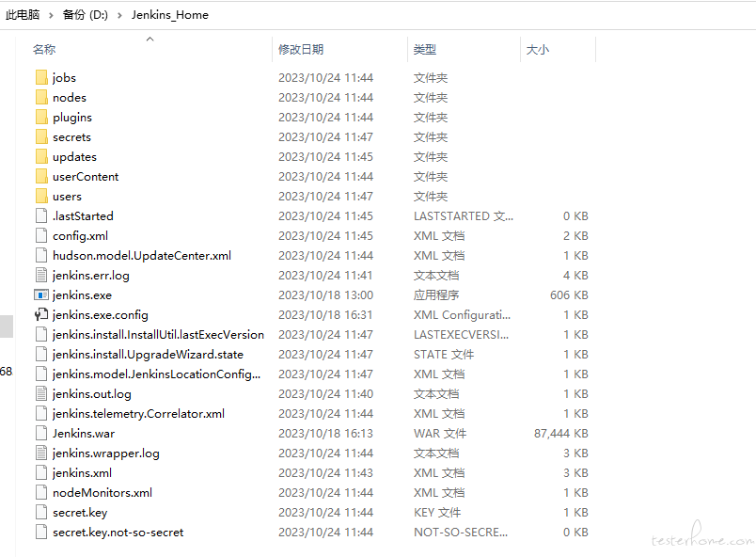Select the nodes folder icon
This screenshot has width=756, height=557.
41,98
